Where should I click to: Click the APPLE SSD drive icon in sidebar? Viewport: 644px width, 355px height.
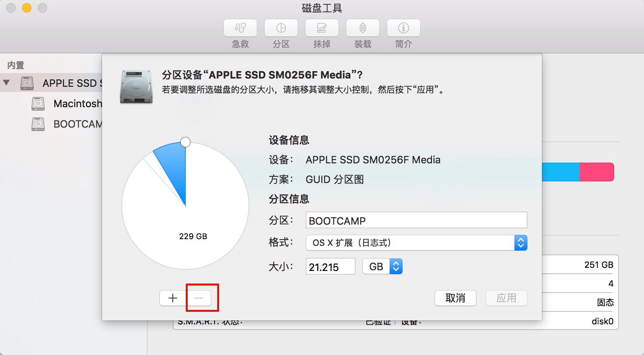tap(27, 83)
